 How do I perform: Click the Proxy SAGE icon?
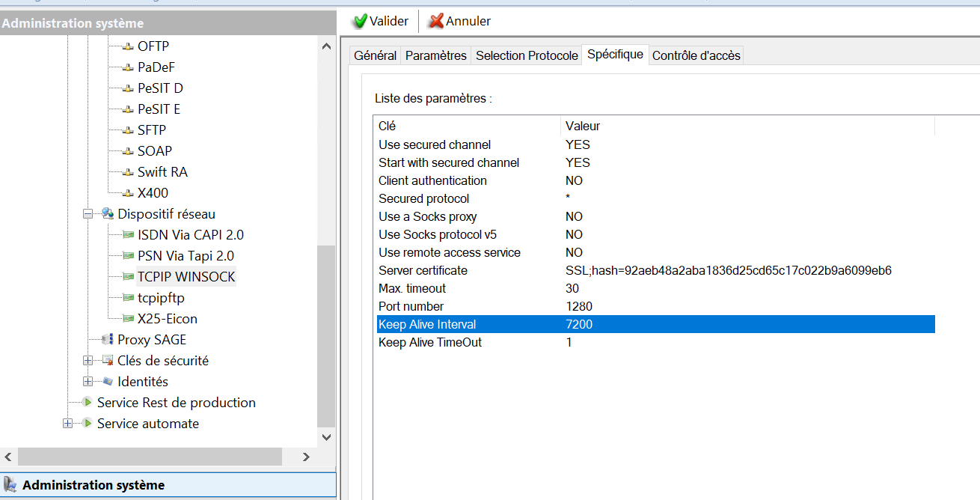pos(108,340)
